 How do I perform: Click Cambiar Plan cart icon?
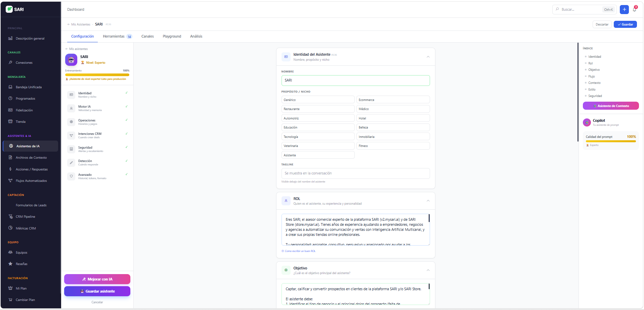tap(10, 300)
